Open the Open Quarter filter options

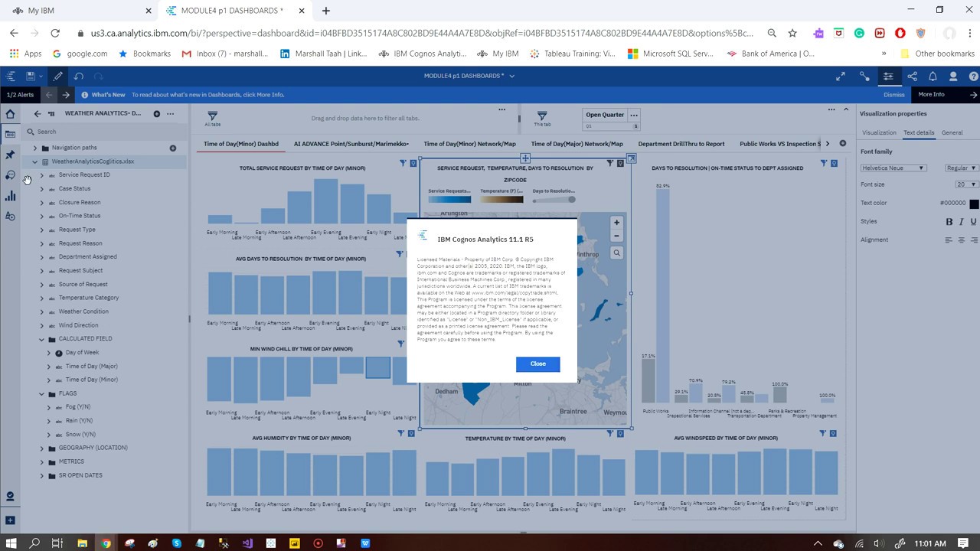[633, 115]
